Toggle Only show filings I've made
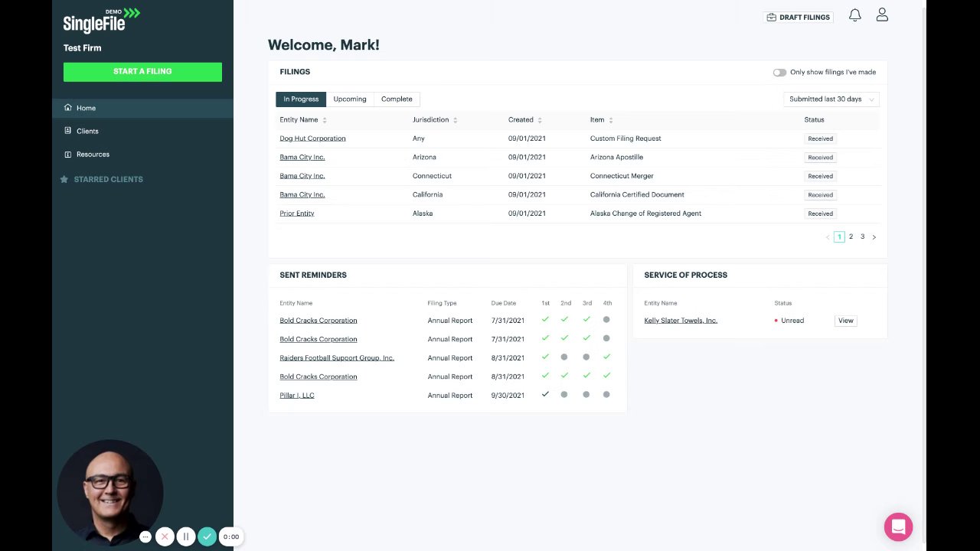The image size is (980, 551). (779, 72)
